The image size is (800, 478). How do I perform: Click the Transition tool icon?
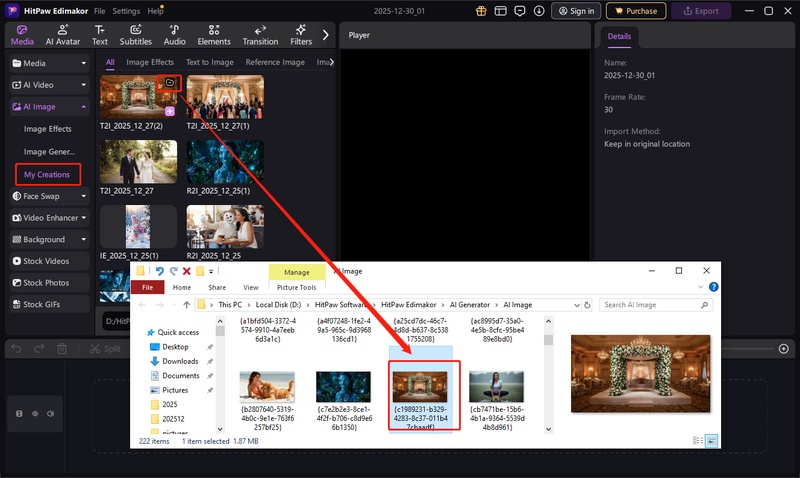[x=260, y=35]
